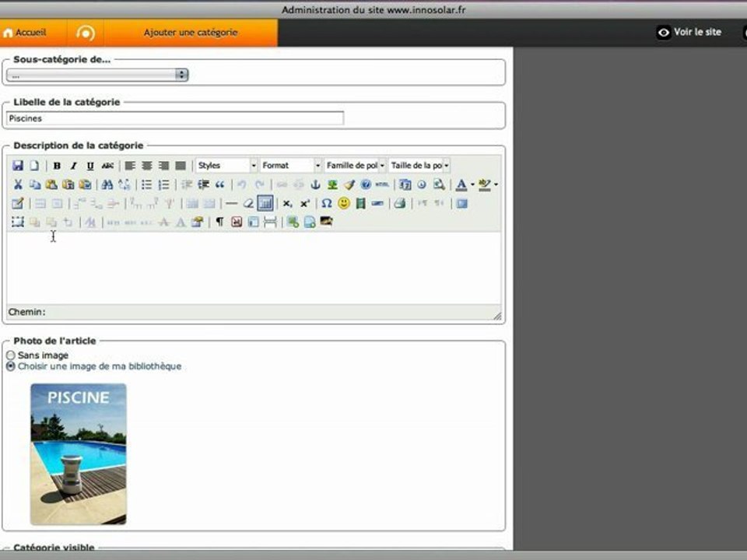Insert embedded media with film icon
Screen dimensions: 747x560
pyautogui.click(x=360, y=203)
